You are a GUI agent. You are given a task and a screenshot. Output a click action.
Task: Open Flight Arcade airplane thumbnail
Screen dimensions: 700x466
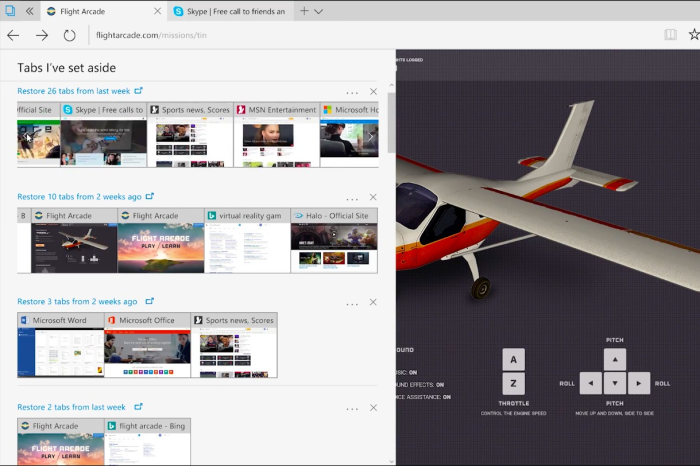pyautogui.click(x=74, y=241)
